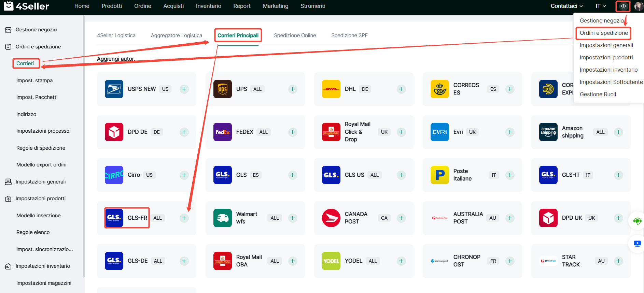The width and height of the screenshot is (644, 293).
Task: Click plus icon for CHRONOPOST FR
Action: pyautogui.click(x=510, y=261)
